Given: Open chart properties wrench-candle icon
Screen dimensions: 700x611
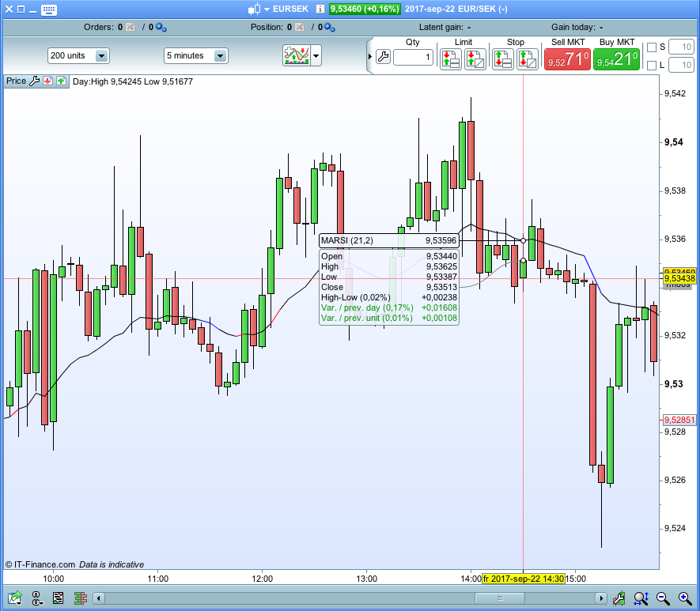Looking at the screenshot, I should pyautogui.click(x=619, y=598).
